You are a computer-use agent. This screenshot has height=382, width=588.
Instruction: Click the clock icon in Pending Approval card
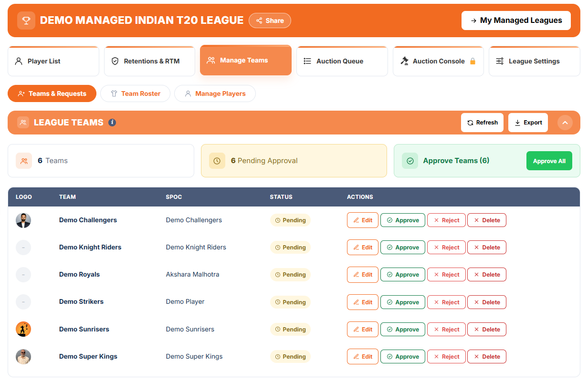(x=217, y=161)
